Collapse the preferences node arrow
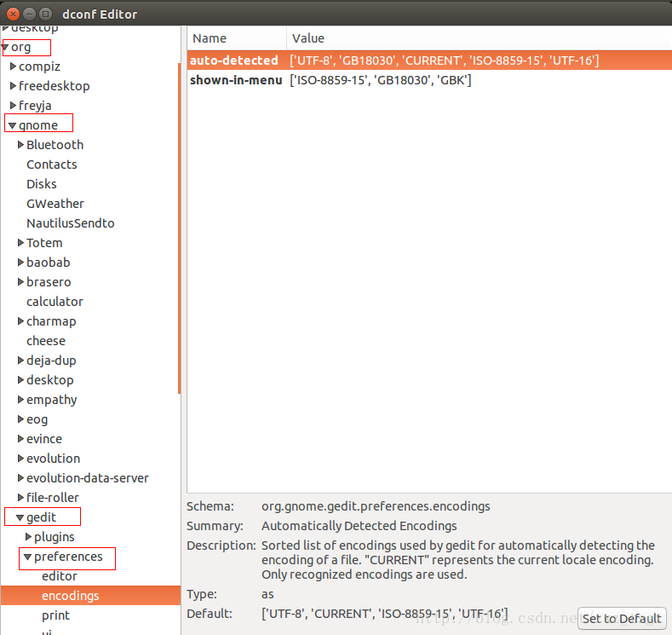 pyautogui.click(x=28, y=557)
